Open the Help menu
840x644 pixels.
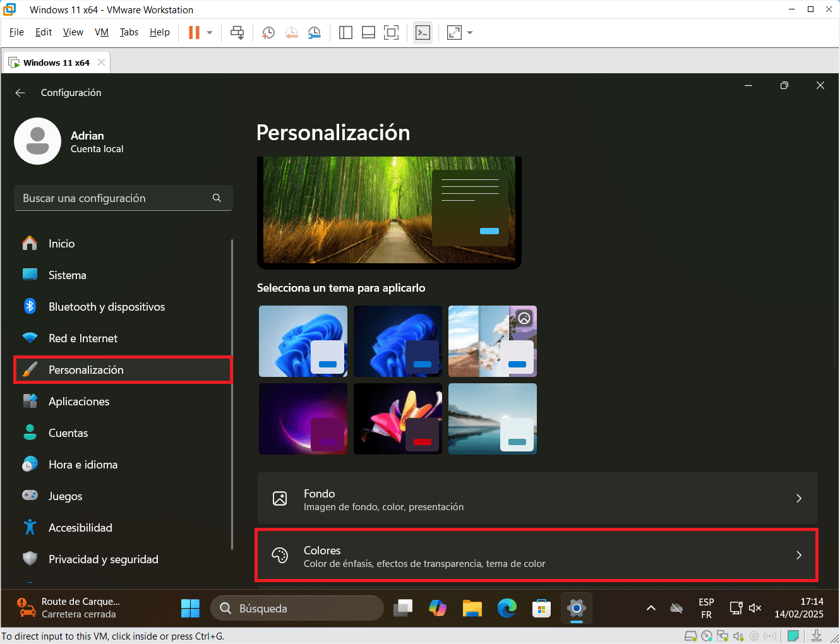(160, 32)
